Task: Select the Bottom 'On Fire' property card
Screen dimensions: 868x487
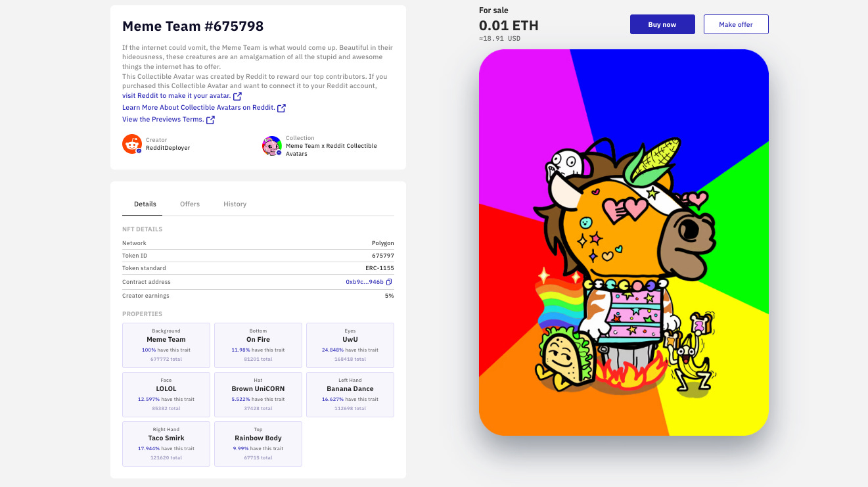Action: 258,345
